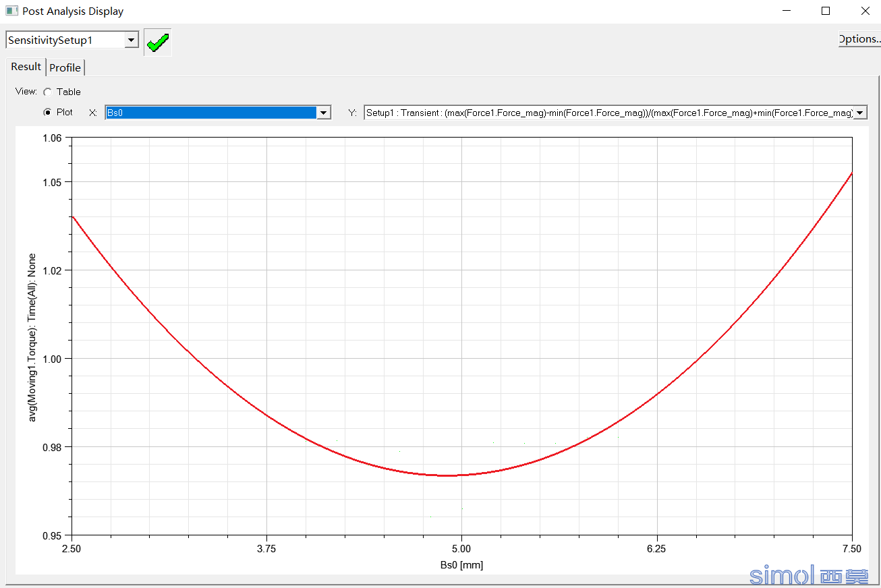The height and width of the screenshot is (588, 881).
Task: Click the View: label
Action: coord(26,92)
